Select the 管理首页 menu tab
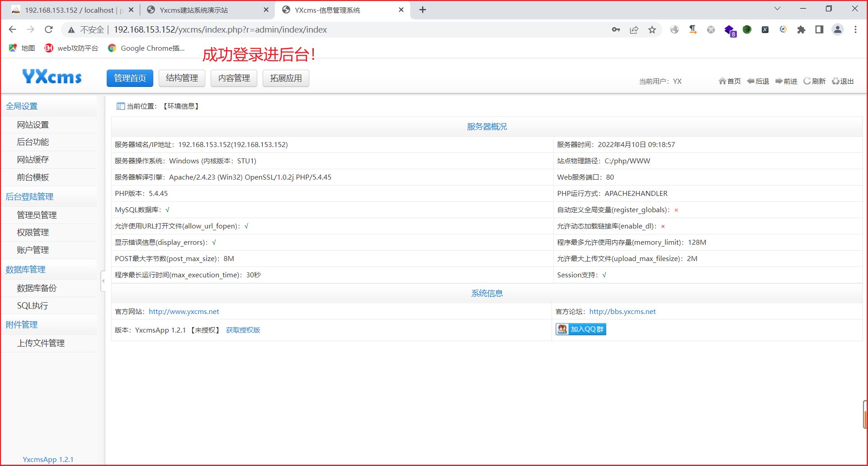The height and width of the screenshot is (466, 868). tap(130, 78)
